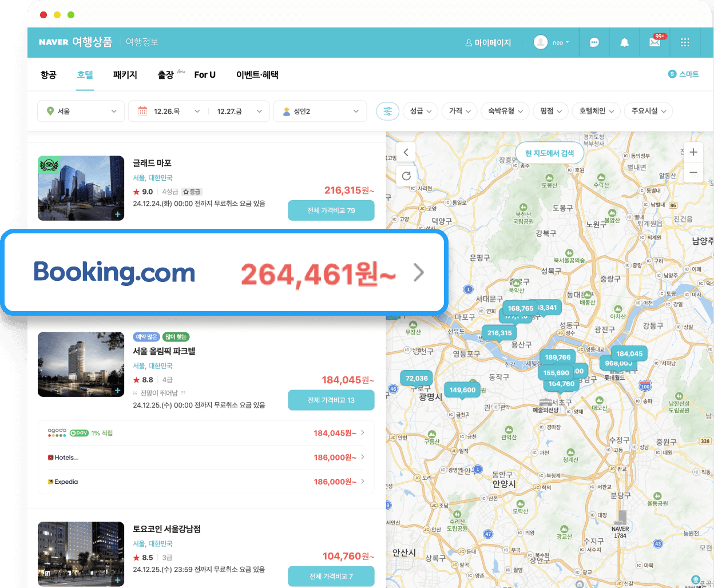Click 전체 가격비교 13 button
The image size is (714, 588).
tap(331, 400)
